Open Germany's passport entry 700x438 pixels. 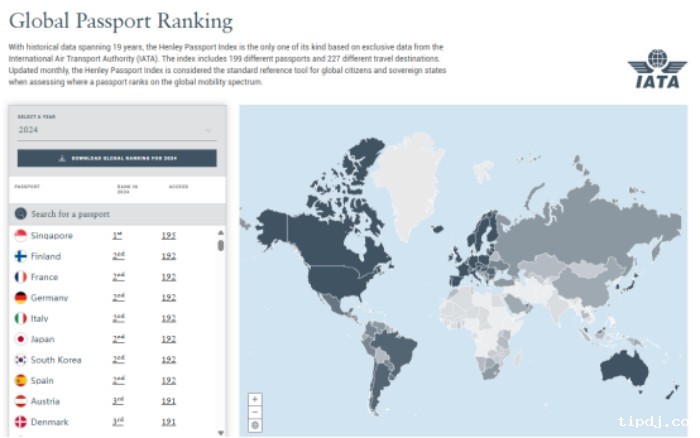coord(49,298)
